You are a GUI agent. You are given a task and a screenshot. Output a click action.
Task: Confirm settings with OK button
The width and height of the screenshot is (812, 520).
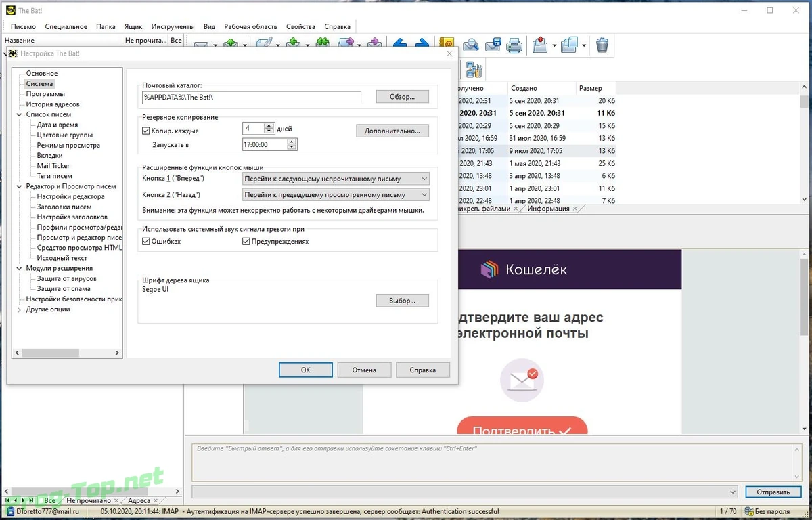(306, 370)
